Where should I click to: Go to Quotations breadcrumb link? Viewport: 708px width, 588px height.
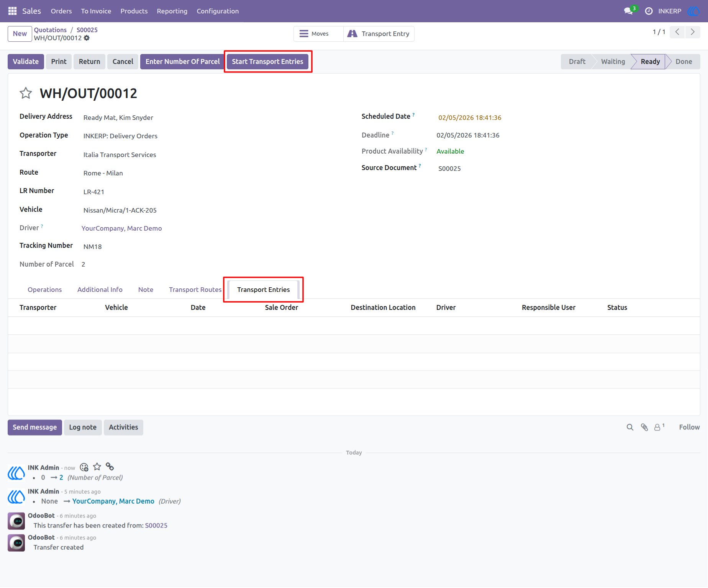(x=50, y=30)
